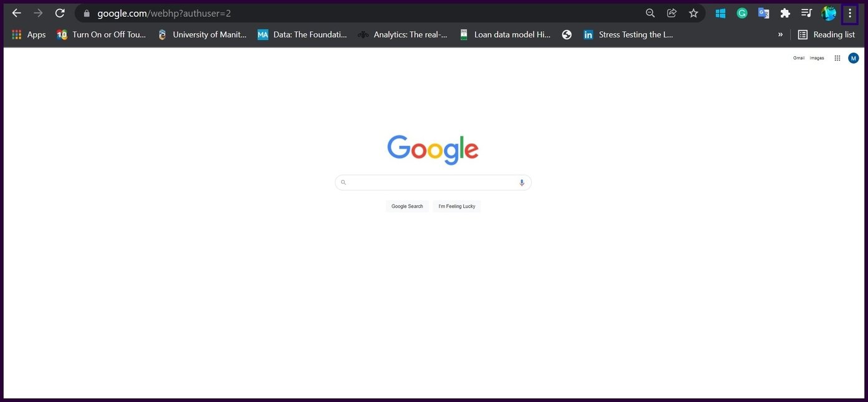Open the Gmail link
Screen dimensions: 868x402
coord(799,58)
